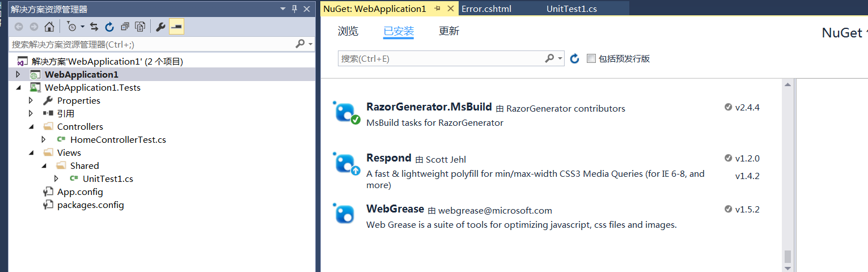Click the package list vertical scrollbar thumb

[x=787, y=256]
